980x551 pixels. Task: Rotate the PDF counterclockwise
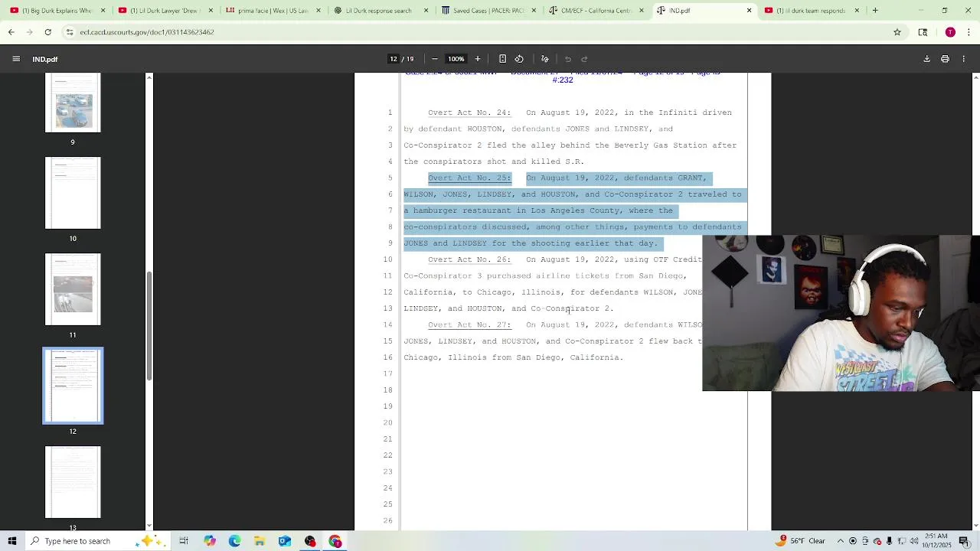pos(519,59)
